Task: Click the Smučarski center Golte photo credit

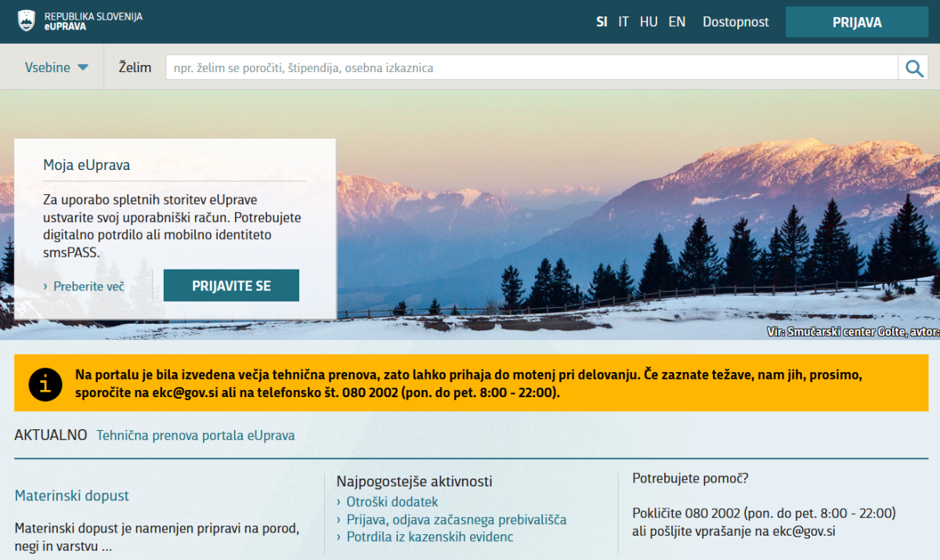Action: pos(854,332)
